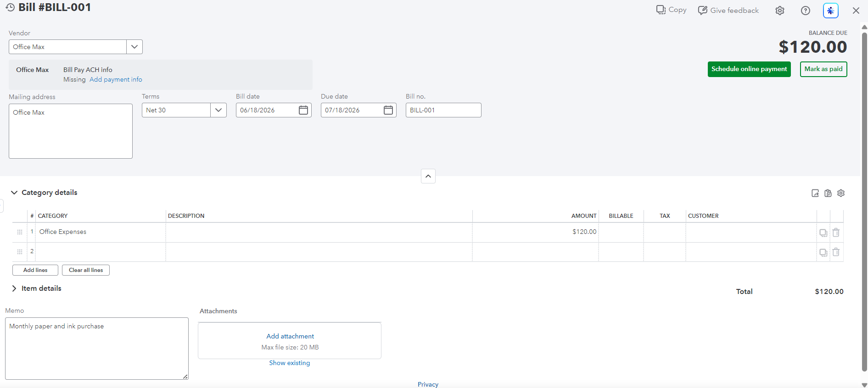Viewport: 868px width, 388px height.
Task: Click scrollbar down arrow
Action: (864, 385)
